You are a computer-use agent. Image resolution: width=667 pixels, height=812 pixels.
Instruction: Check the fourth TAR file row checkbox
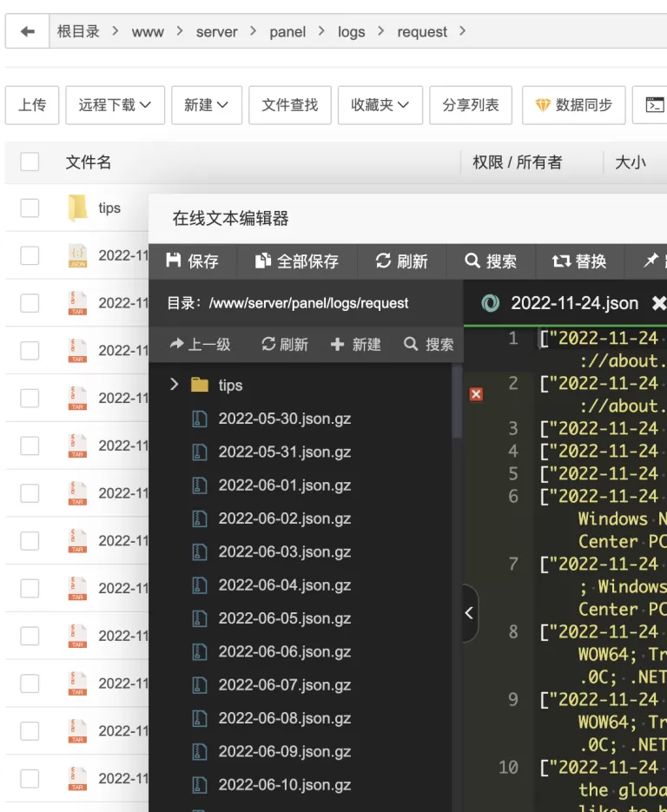[30, 446]
